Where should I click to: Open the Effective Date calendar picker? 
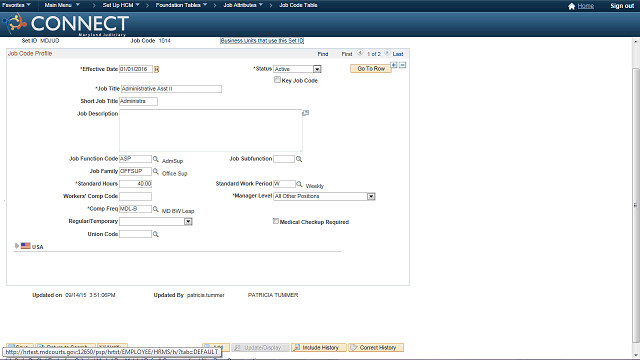[156, 69]
